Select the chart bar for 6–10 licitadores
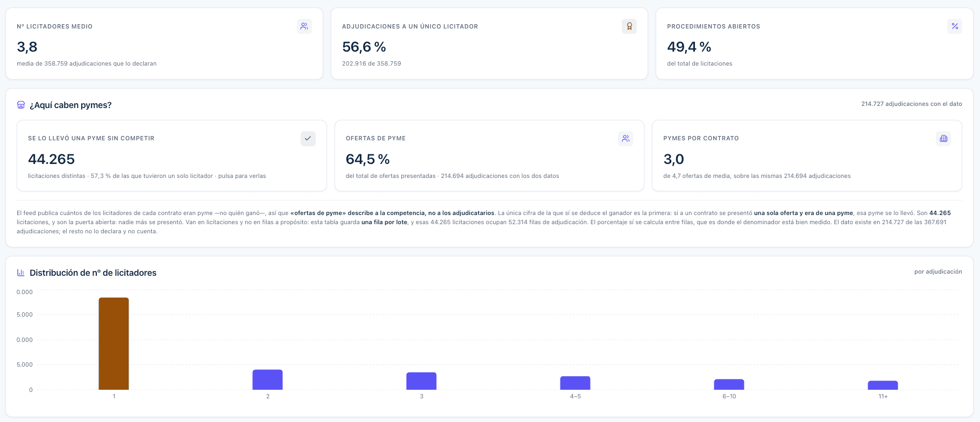Image resolution: width=980 pixels, height=422 pixels. point(729,384)
